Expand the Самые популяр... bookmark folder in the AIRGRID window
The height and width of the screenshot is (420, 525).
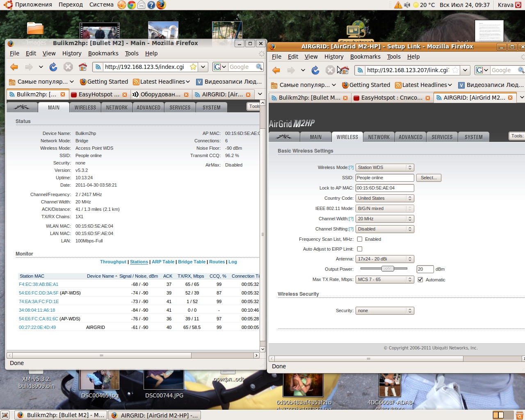[304, 85]
